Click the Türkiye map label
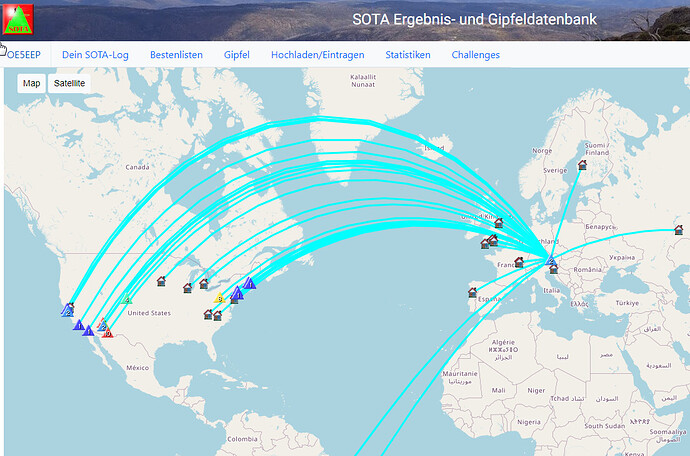 coord(627,303)
